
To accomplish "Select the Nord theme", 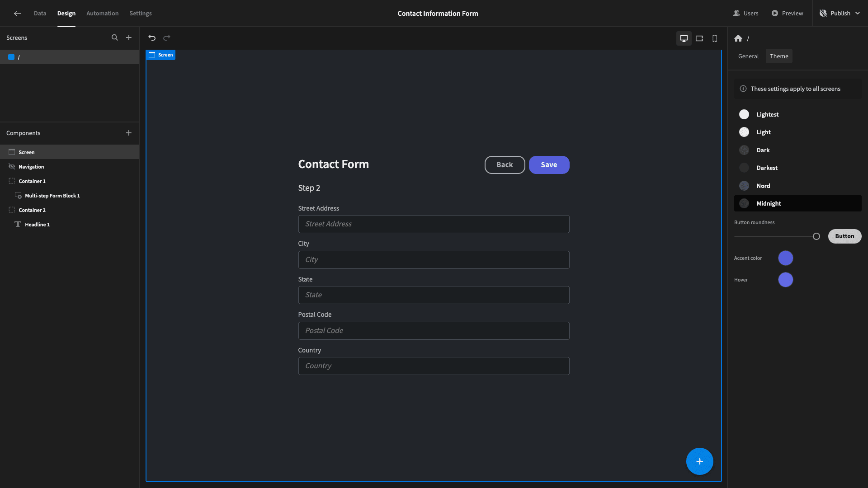I will pyautogui.click(x=798, y=186).
